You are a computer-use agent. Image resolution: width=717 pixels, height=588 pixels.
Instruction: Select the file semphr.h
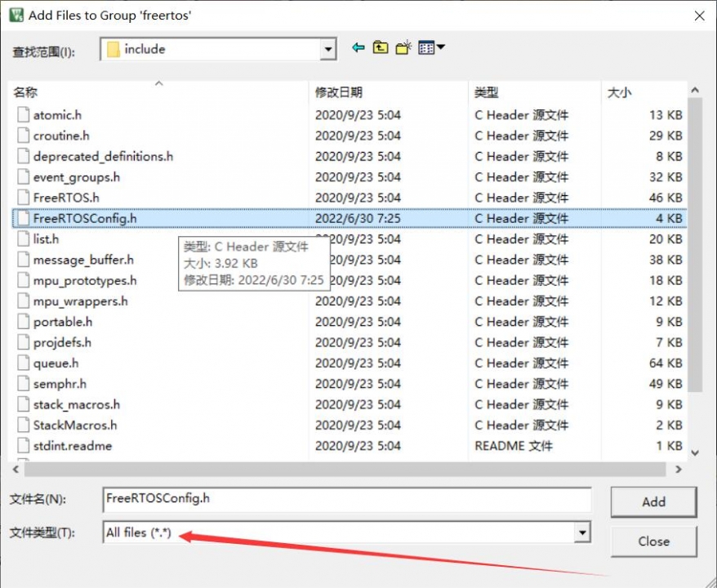pyautogui.click(x=60, y=384)
